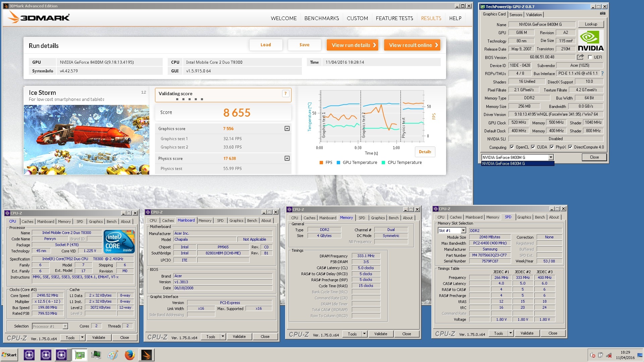Click the Ice Storm spaceship thumbnail

coord(87,140)
